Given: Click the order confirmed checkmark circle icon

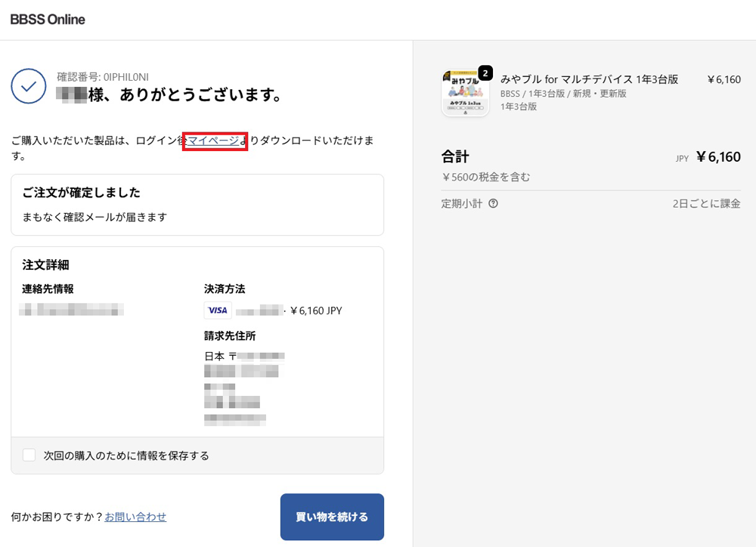Looking at the screenshot, I should 29,86.
